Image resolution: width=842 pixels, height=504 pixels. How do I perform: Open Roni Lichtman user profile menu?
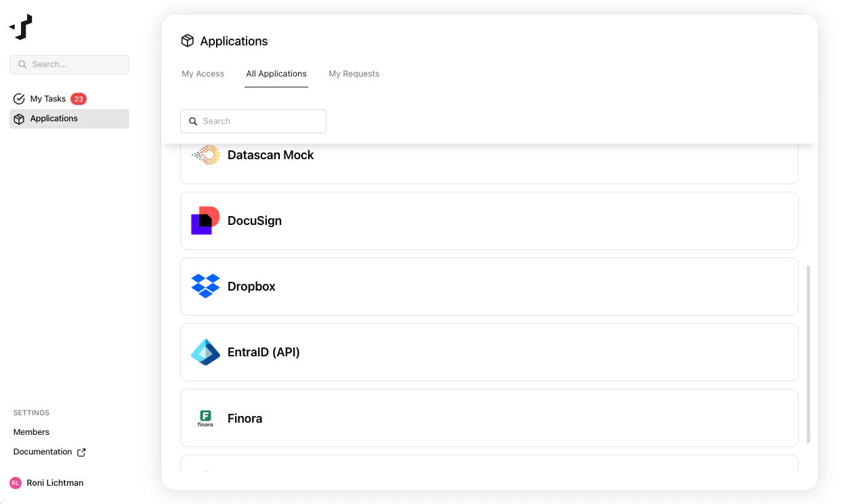coord(47,483)
